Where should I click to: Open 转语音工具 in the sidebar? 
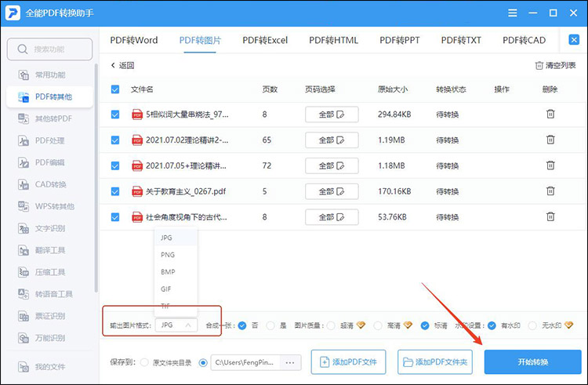[x=49, y=294]
